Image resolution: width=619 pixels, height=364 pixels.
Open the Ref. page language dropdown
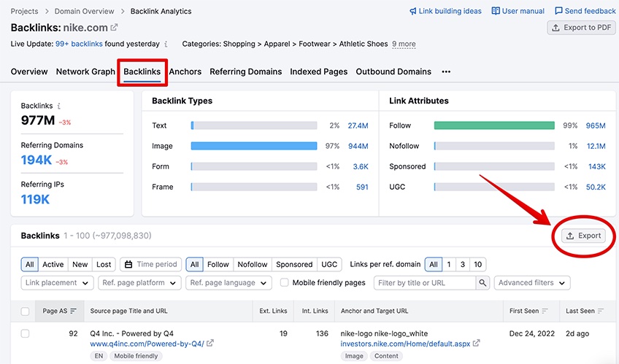click(228, 283)
